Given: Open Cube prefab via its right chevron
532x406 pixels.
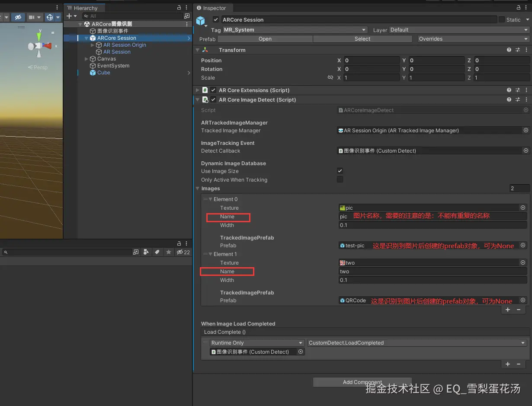Looking at the screenshot, I should 189,73.
